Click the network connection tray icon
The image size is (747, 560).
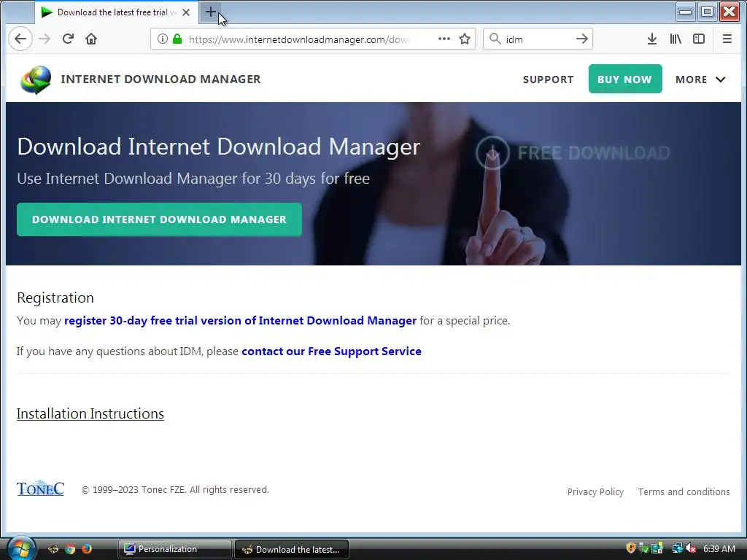(677, 548)
